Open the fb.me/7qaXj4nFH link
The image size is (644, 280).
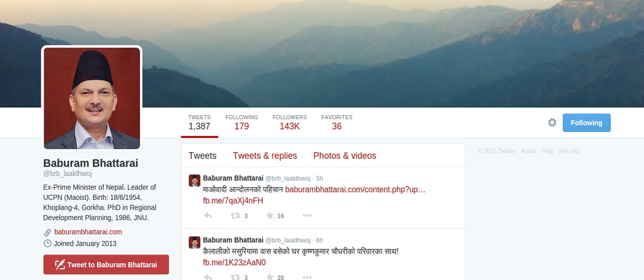click(x=233, y=201)
